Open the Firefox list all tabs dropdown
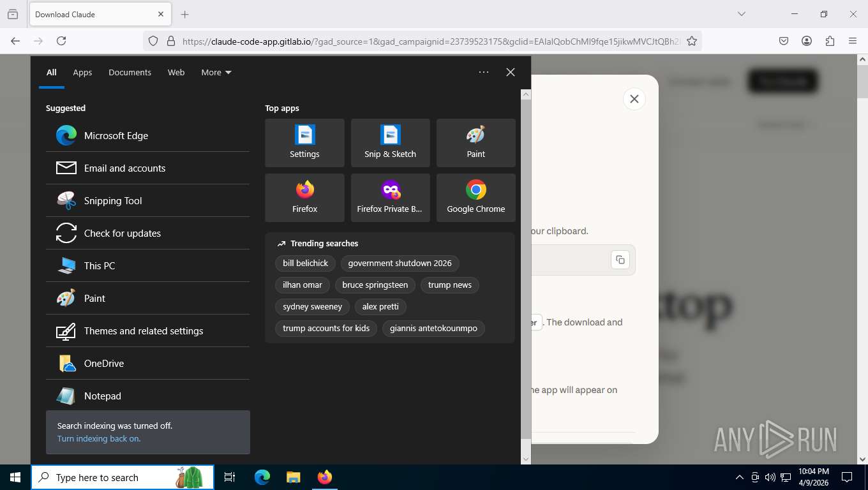The image size is (868, 490). tap(741, 14)
